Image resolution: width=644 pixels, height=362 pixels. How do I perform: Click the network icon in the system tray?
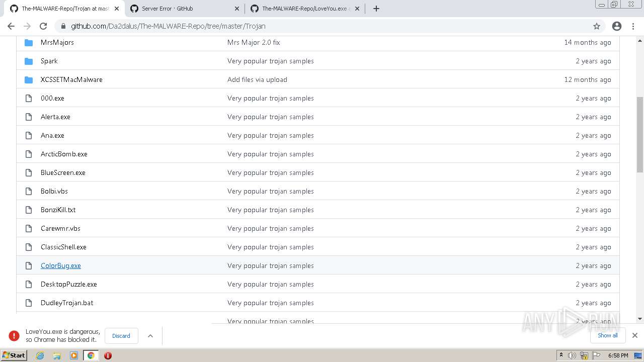(584, 355)
